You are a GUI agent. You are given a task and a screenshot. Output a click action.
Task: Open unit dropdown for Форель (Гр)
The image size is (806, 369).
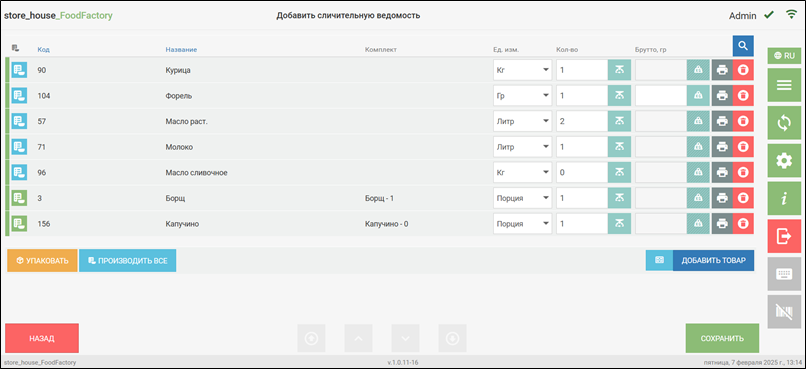tap(522, 96)
